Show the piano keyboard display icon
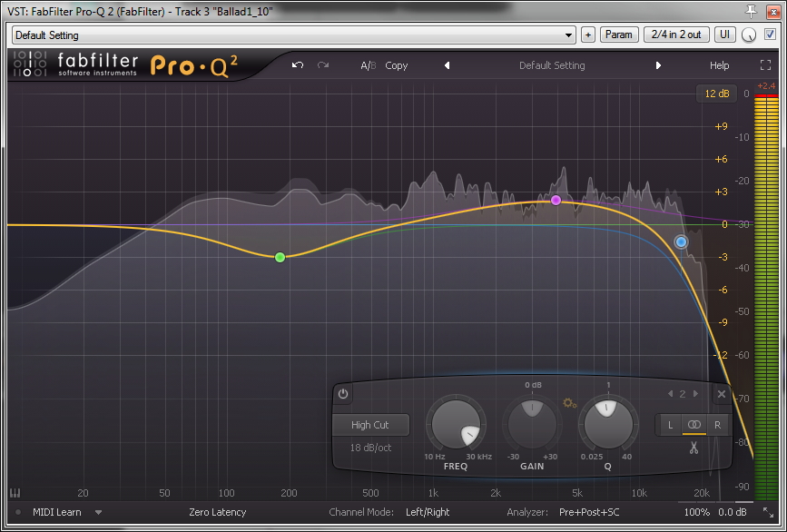This screenshot has width=787, height=532. click(x=15, y=492)
